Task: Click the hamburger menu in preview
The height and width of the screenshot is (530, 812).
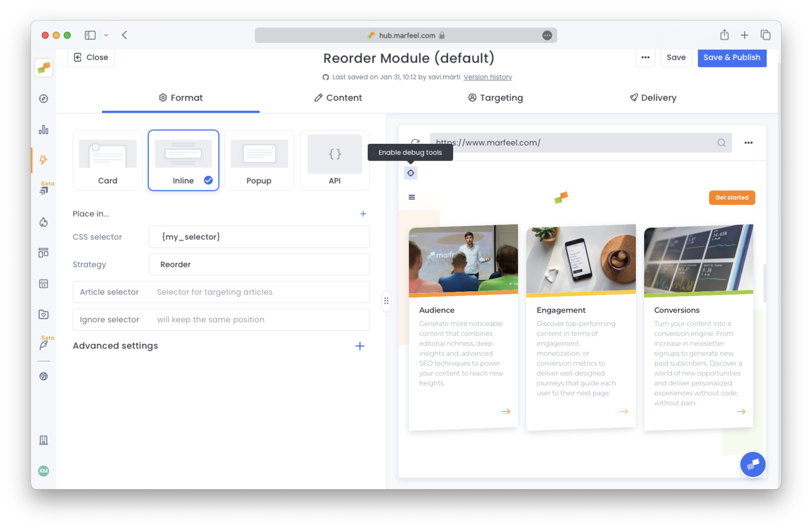Action: click(x=412, y=197)
